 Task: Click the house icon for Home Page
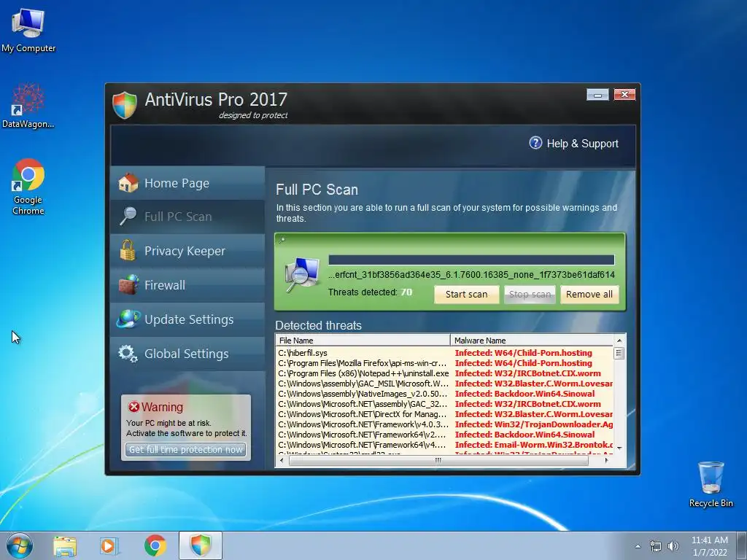coord(128,183)
